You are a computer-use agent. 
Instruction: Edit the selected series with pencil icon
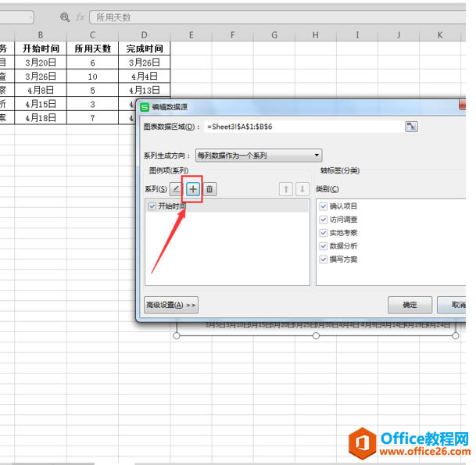tap(176, 189)
